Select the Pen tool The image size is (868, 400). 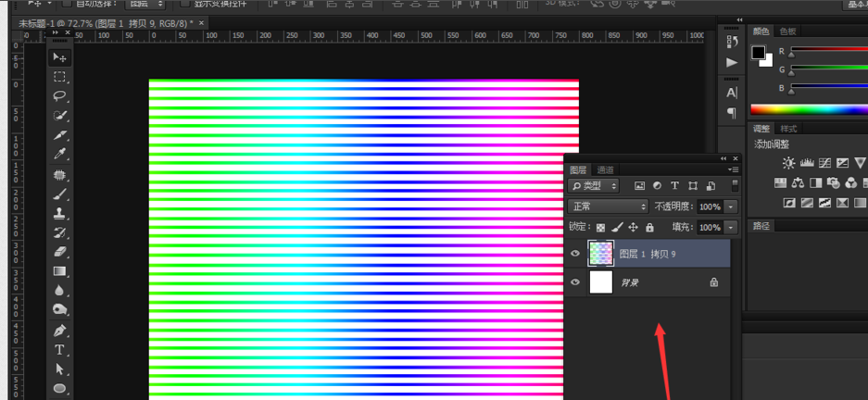59,331
